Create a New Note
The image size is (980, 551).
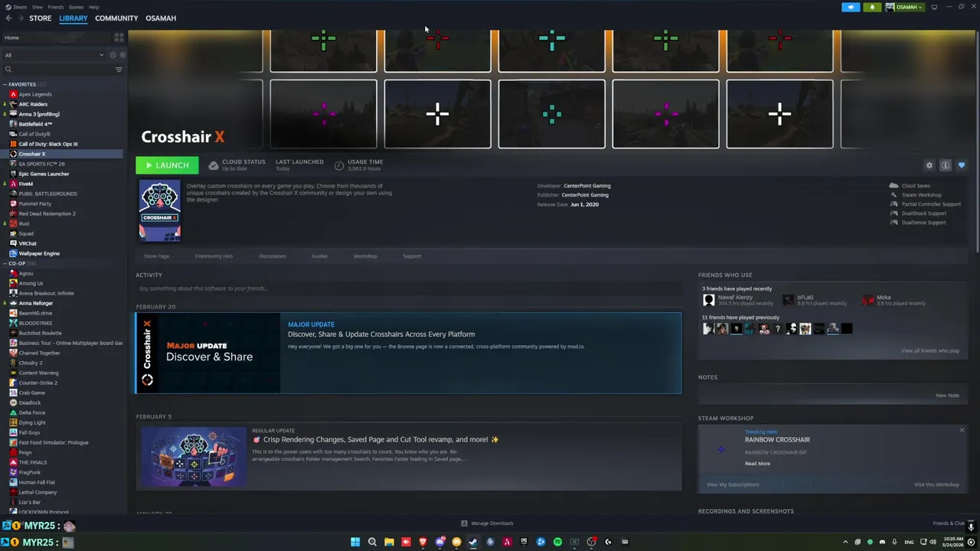(x=947, y=396)
